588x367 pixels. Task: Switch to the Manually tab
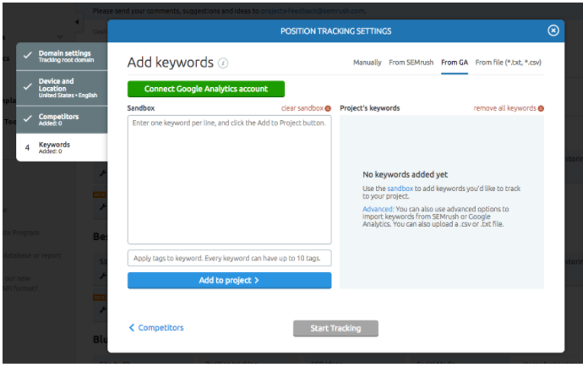[367, 63]
